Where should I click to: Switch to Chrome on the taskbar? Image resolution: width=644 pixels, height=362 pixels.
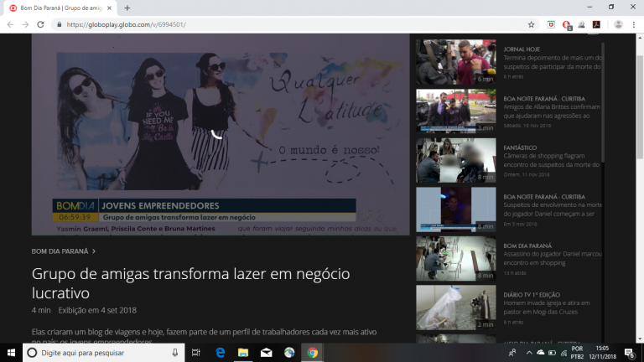tap(313, 353)
